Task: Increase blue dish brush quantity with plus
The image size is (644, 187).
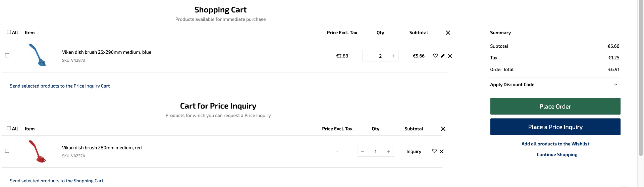Action: (393, 56)
